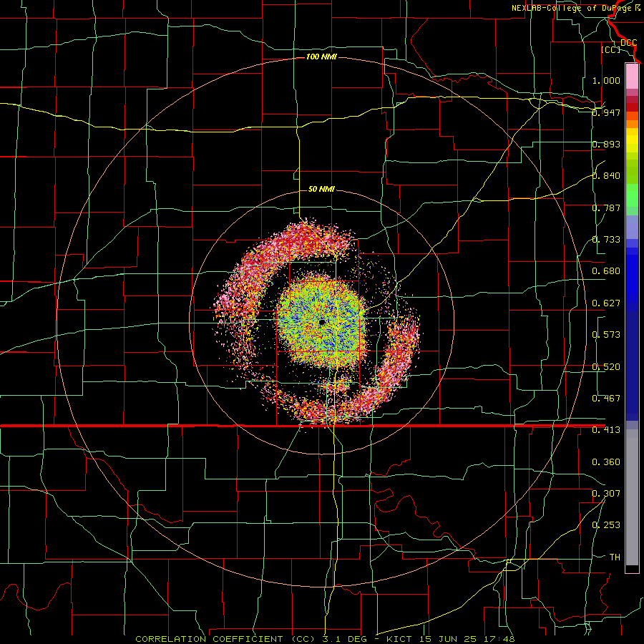Select the 0.573 value on the color scale
This screenshot has height=644, width=644.
tap(606, 335)
